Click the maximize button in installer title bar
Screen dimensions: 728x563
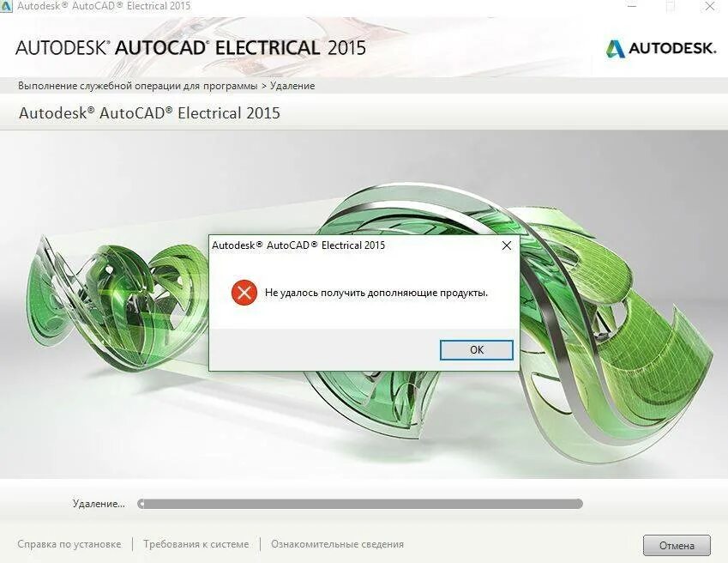coord(671,7)
